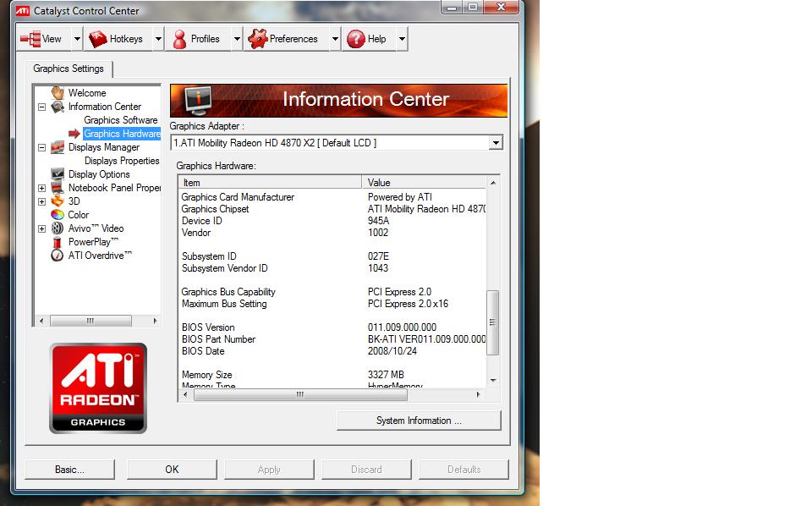The height and width of the screenshot is (506, 812).
Task: Click the hardware list scroll up arrow
Action: tap(493, 183)
